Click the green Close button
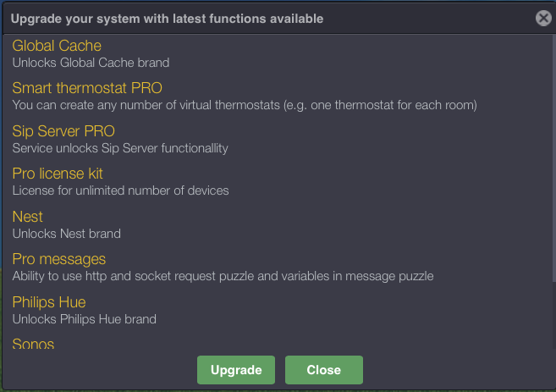Viewport: 556px width, 392px height. [323, 370]
